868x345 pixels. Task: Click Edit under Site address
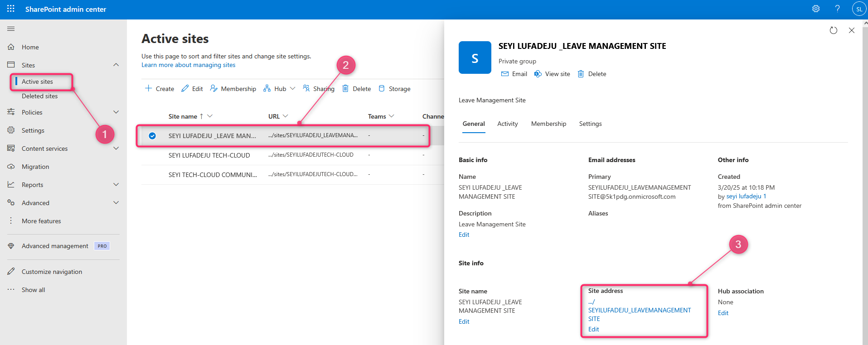(593, 329)
